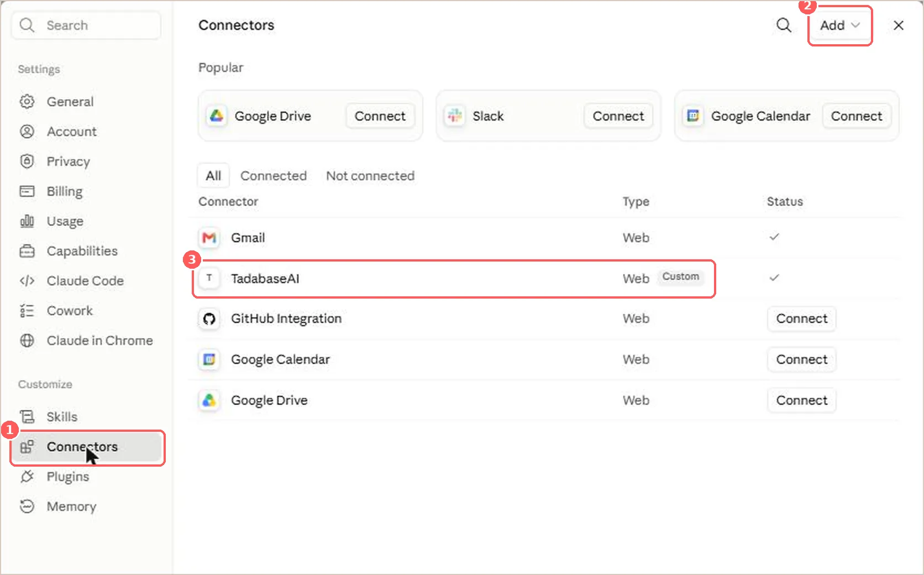The image size is (924, 575).
Task: Click the Slack logo icon
Action: pos(455,116)
